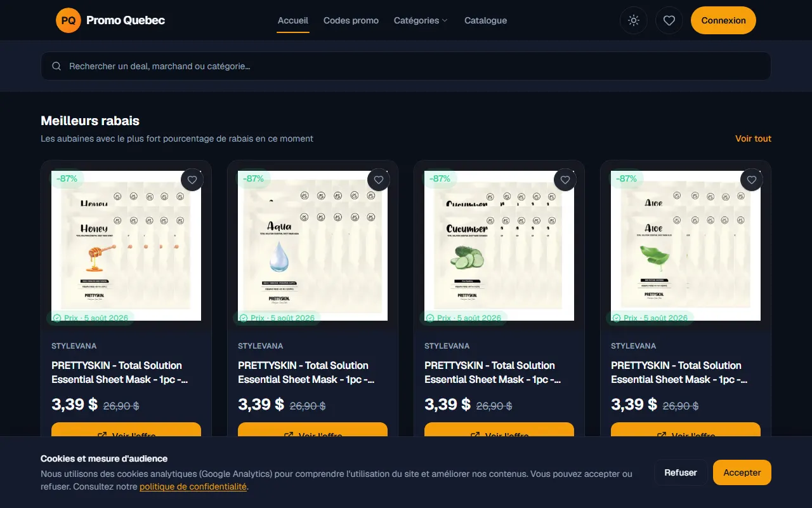The width and height of the screenshot is (812, 508).
Task: Open favorites via header heart icon
Action: 669,20
